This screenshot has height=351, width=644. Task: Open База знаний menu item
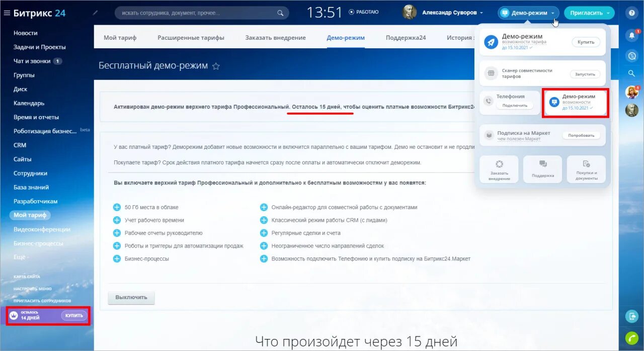tap(31, 187)
